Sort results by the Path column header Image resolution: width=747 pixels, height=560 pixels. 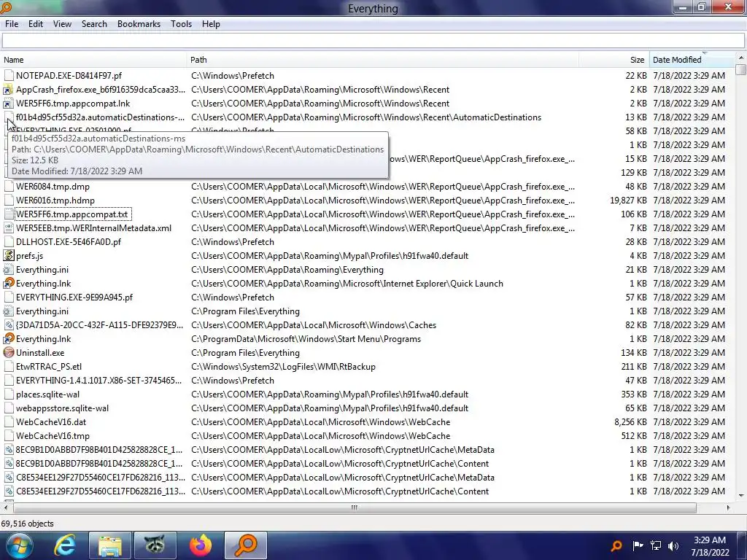coord(383,60)
